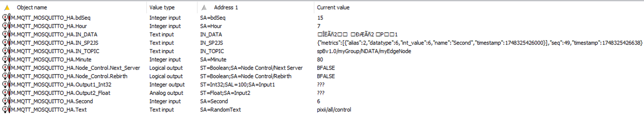
Task: Click the IN_SP2JS JSON metrics current value
Action: [x=479, y=43]
